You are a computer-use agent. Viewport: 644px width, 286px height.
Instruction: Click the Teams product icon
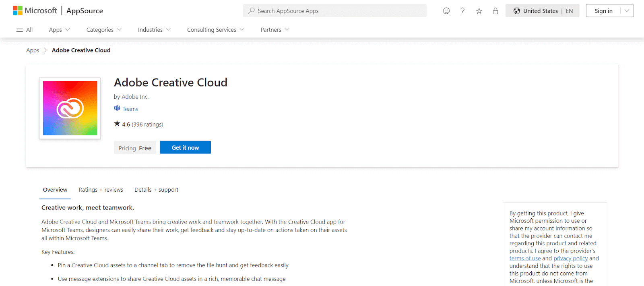pyautogui.click(x=117, y=108)
